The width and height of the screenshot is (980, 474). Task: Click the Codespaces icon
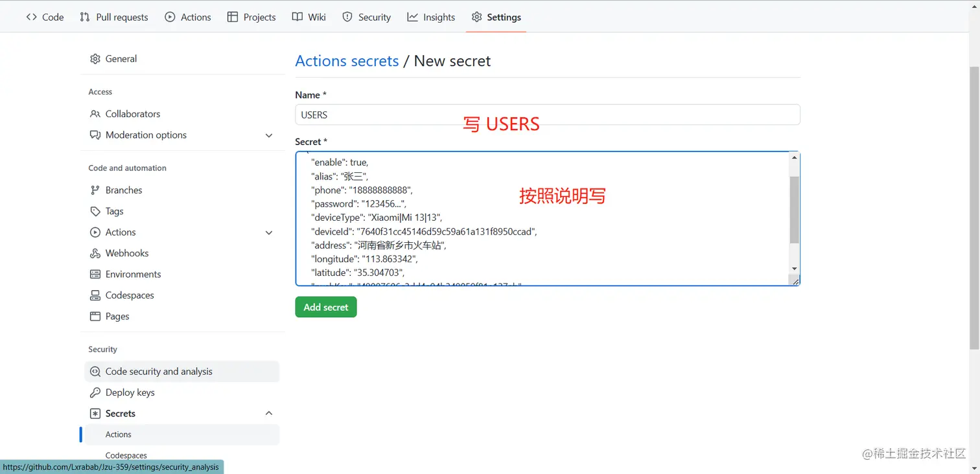pos(95,296)
